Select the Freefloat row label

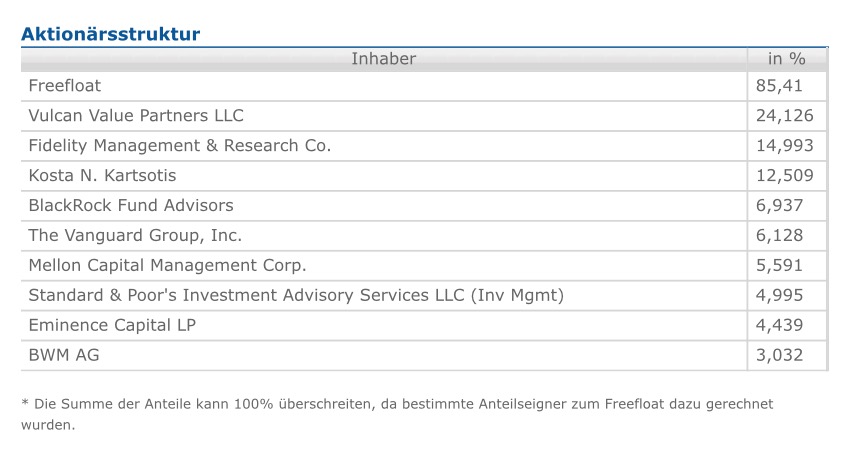65,86
